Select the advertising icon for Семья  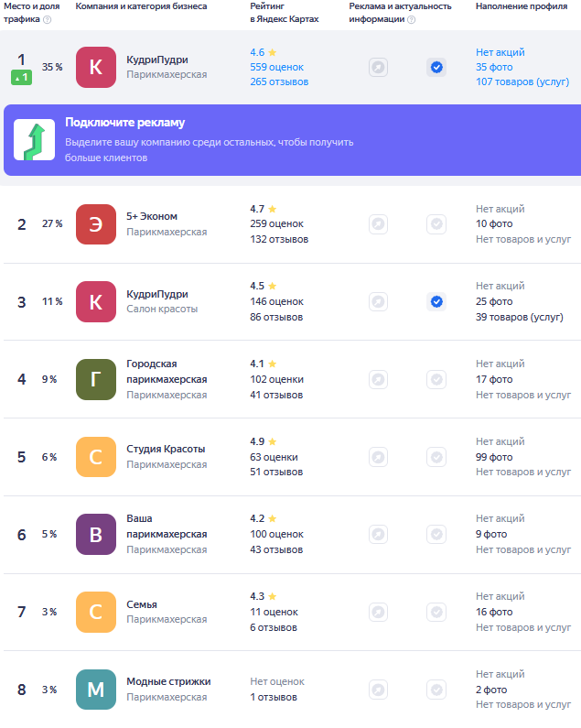click(x=378, y=612)
